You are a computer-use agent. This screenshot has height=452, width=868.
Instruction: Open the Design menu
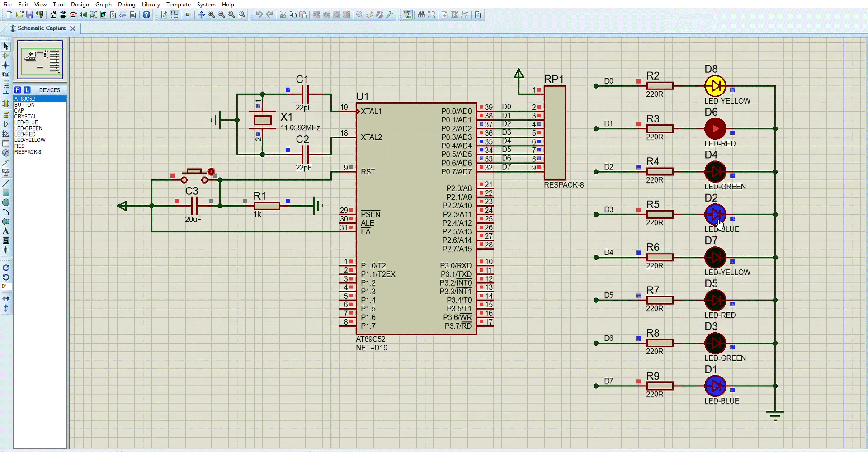pyautogui.click(x=80, y=4)
